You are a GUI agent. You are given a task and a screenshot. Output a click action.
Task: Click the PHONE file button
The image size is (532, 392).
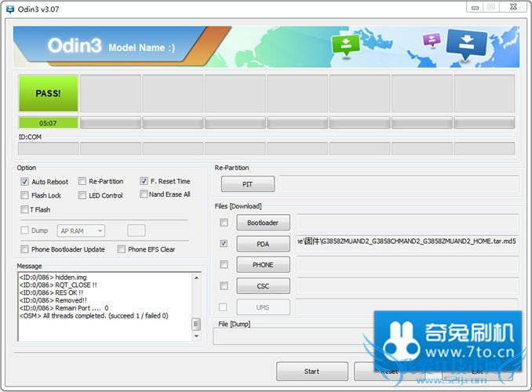click(x=264, y=265)
